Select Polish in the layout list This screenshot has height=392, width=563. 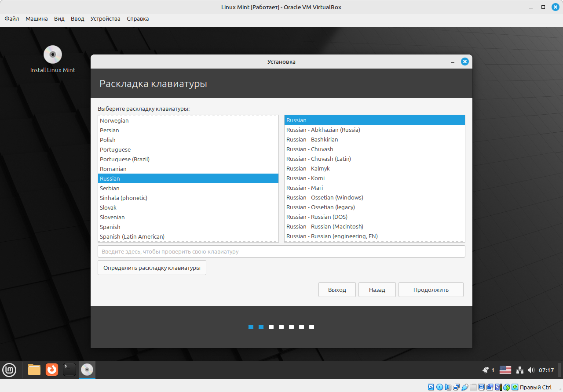pos(188,140)
